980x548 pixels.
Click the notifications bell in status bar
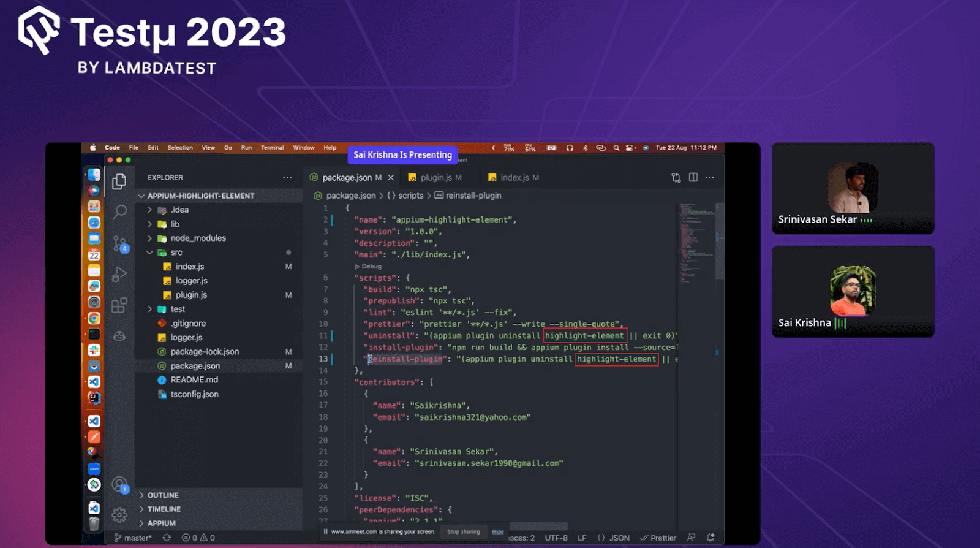[x=710, y=538]
